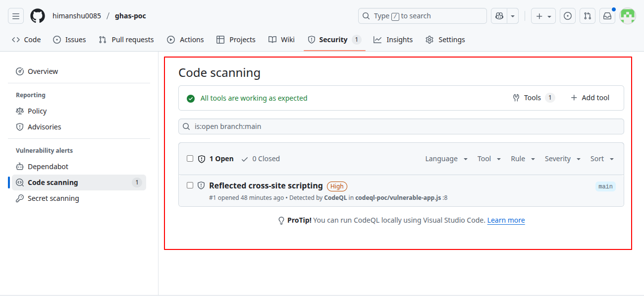The height and width of the screenshot is (305, 644).
Task: Open the notifications inbox
Action: pyautogui.click(x=607, y=15)
